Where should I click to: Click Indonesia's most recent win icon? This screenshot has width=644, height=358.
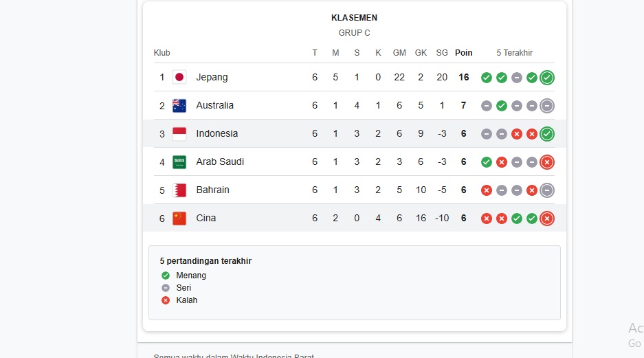[547, 134]
